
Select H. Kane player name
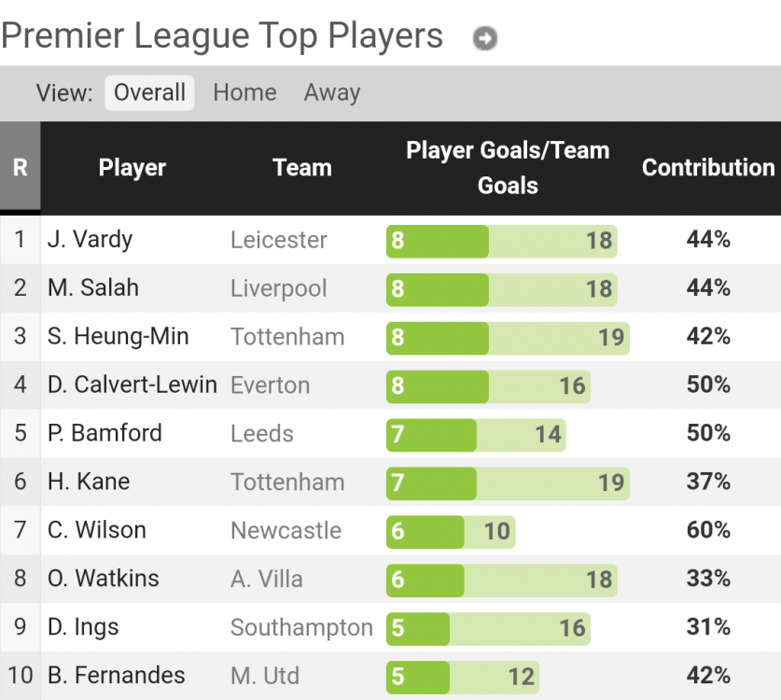[x=89, y=483]
